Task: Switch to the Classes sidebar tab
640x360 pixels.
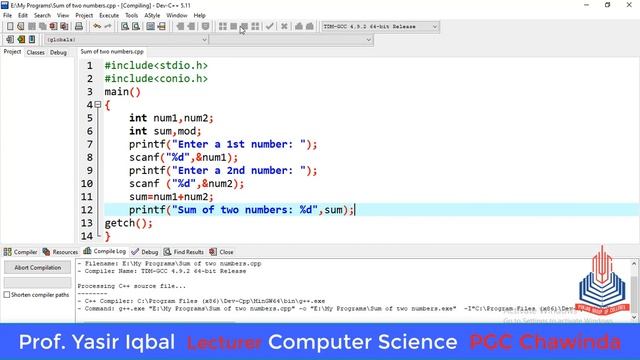Action: [x=36, y=52]
